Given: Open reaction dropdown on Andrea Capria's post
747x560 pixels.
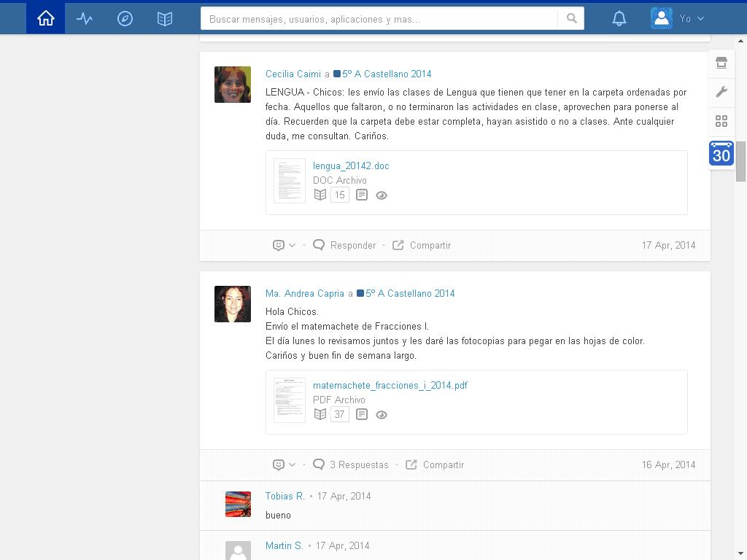Looking at the screenshot, I should [284, 464].
